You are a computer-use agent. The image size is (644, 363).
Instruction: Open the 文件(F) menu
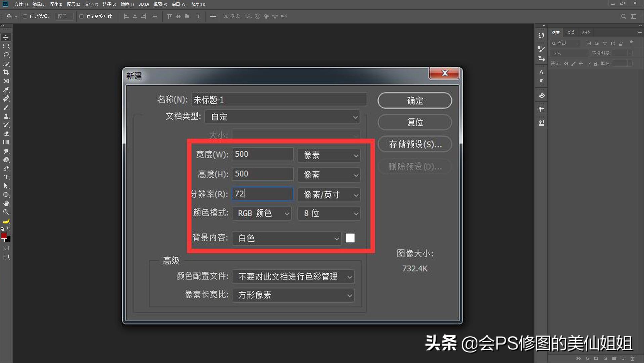(x=21, y=4)
